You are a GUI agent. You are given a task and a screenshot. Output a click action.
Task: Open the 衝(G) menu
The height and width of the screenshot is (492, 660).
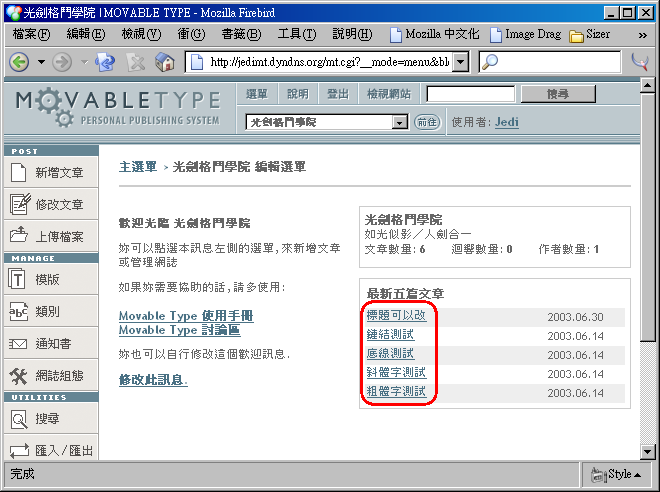click(191, 34)
